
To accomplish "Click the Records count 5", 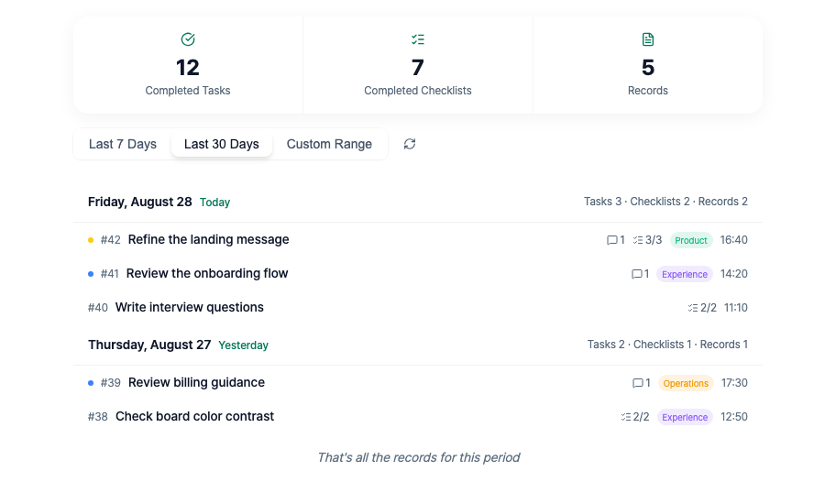I will (x=648, y=68).
